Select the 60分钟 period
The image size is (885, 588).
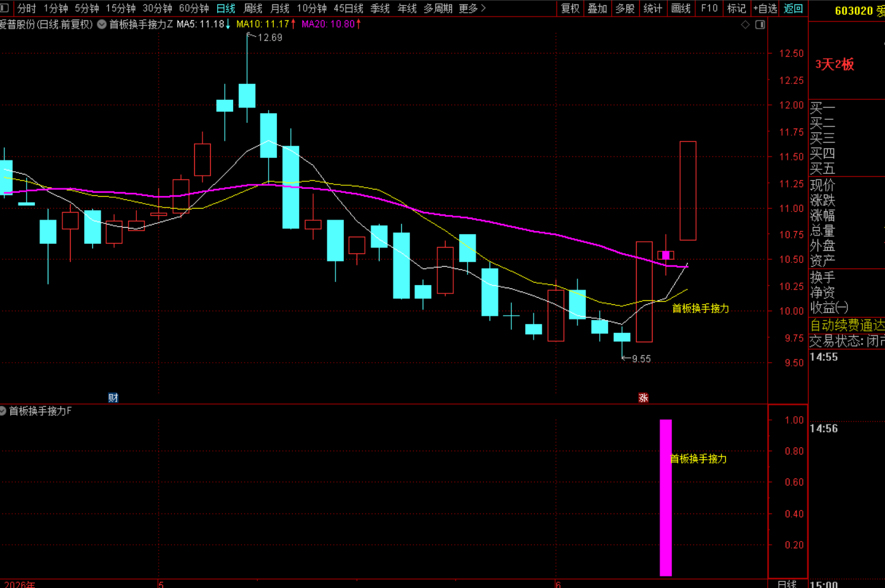click(x=194, y=8)
